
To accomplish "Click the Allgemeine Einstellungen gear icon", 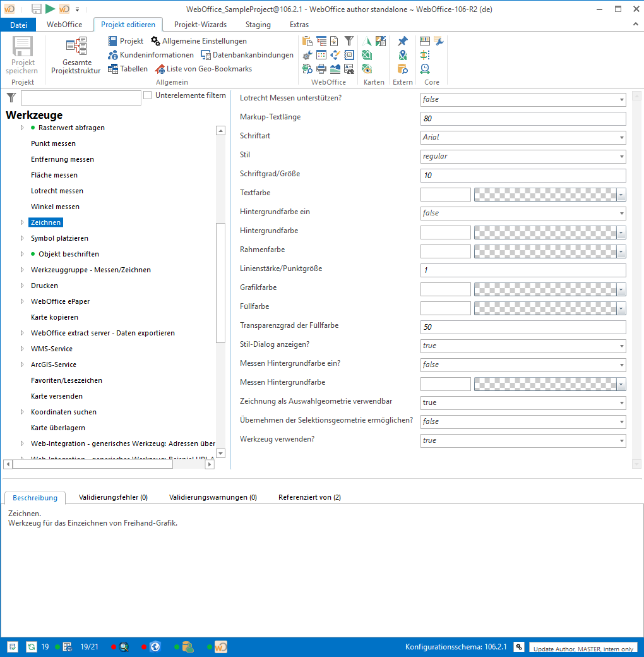I will coord(155,41).
